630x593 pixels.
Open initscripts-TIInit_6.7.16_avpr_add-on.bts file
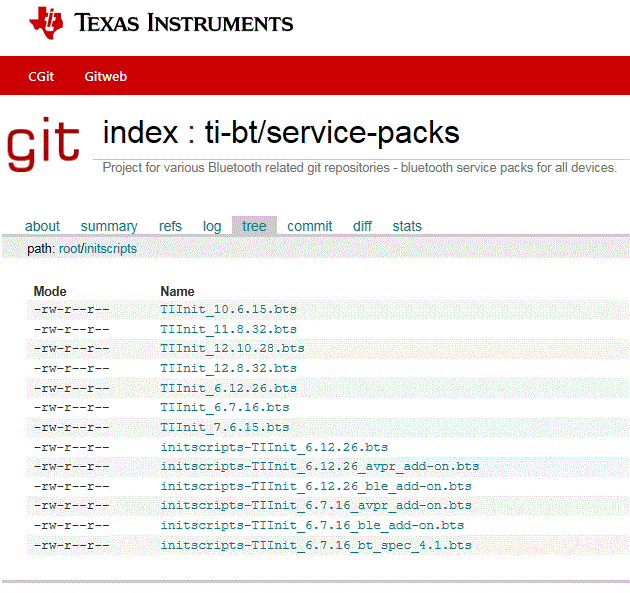[x=316, y=505]
